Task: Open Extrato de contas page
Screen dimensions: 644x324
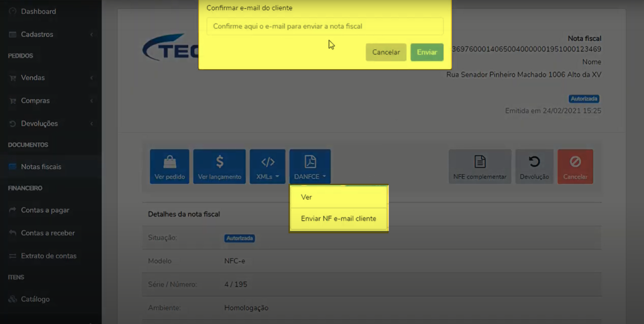Action: (49, 256)
